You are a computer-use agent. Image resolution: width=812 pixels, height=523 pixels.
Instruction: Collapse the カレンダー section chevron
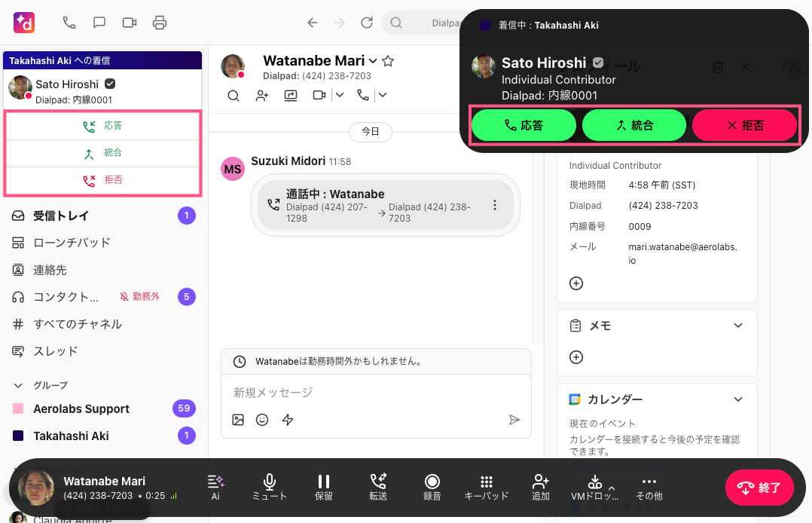point(738,399)
